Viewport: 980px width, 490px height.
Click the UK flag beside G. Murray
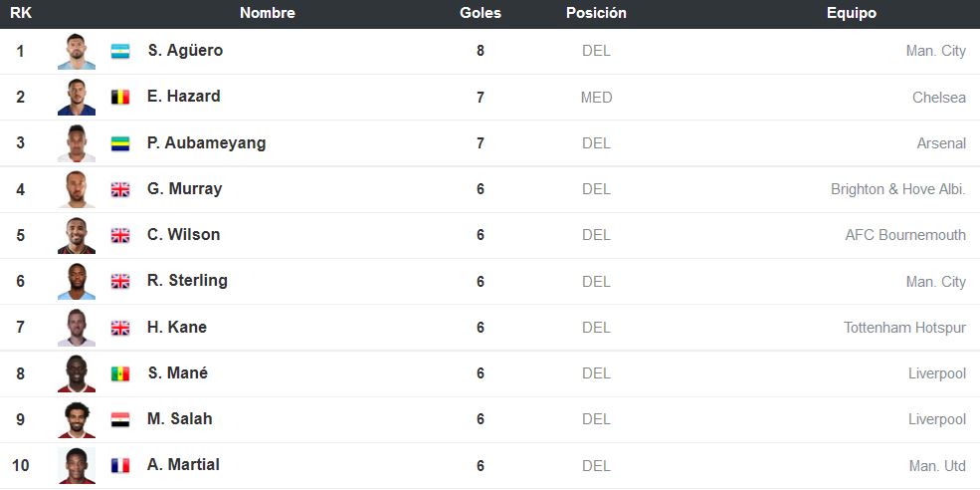[120, 189]
